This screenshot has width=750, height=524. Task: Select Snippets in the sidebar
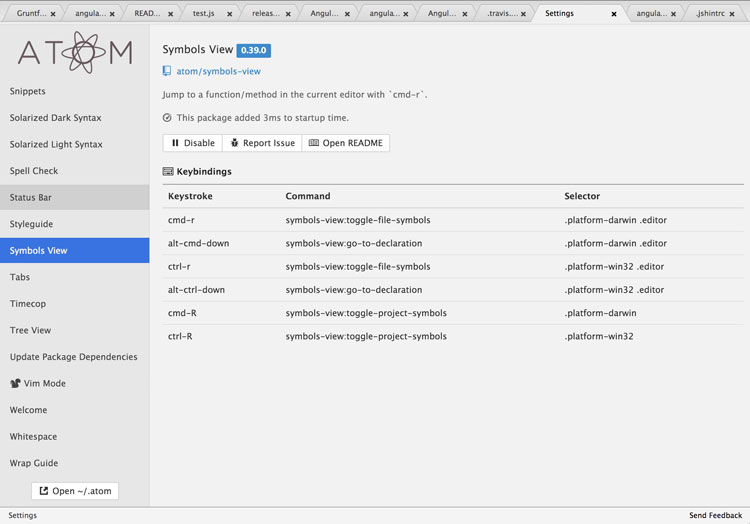coord(75,91)
